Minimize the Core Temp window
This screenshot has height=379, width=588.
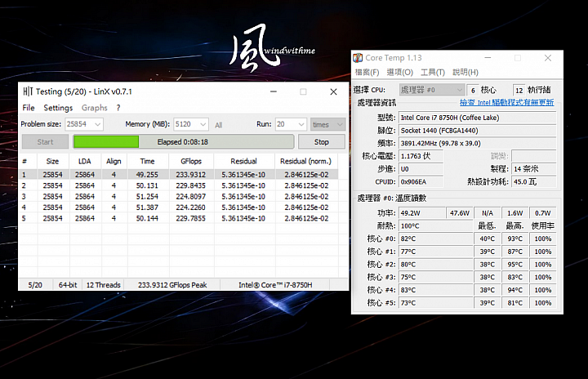point(488,58)
